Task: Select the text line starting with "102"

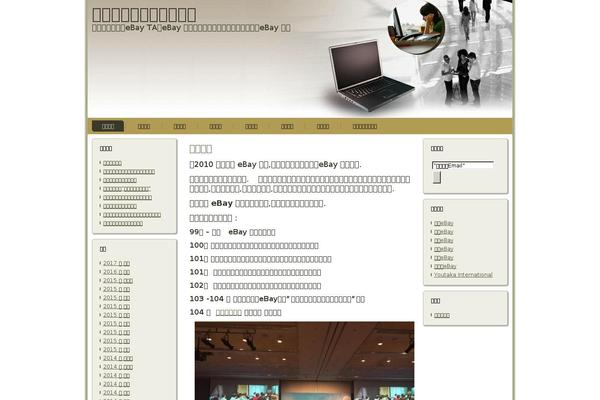Action: 255,286
